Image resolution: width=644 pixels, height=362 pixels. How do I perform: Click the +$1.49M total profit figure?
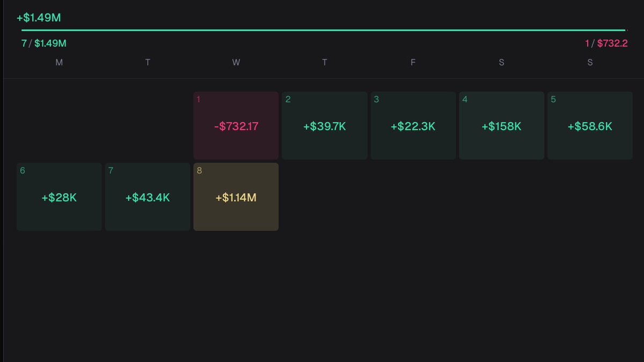click(x=39, y=18)
